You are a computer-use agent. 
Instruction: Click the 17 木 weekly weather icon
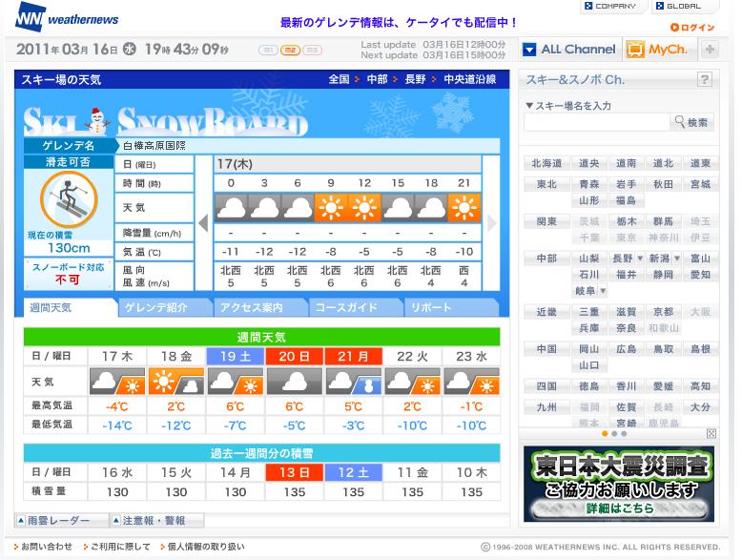tap(117, 382)
